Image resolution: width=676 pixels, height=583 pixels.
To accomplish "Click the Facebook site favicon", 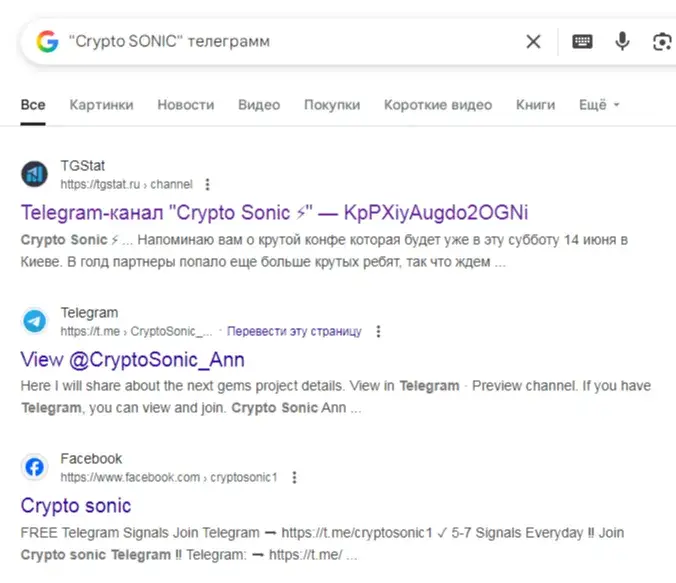I will [34, 467].
